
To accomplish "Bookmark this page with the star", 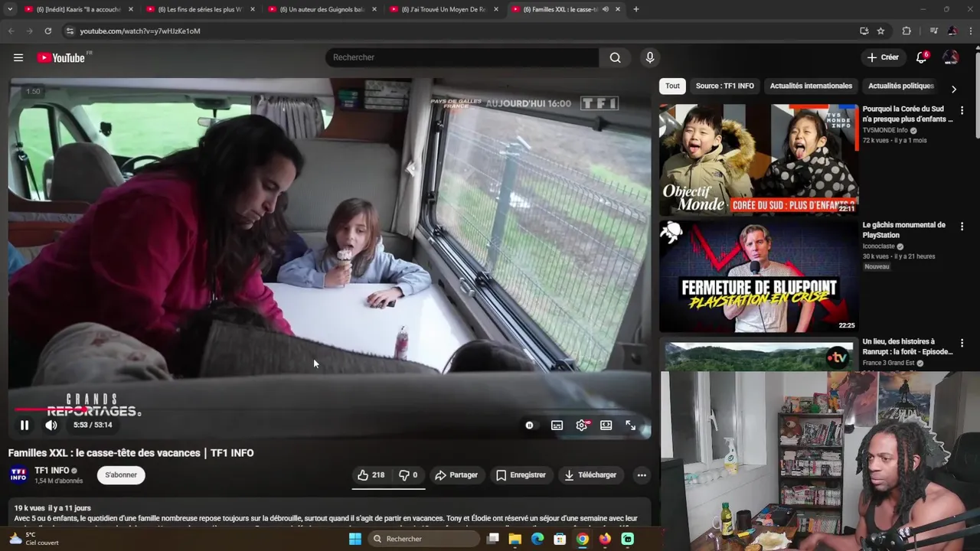I will (x=881, y=31).
